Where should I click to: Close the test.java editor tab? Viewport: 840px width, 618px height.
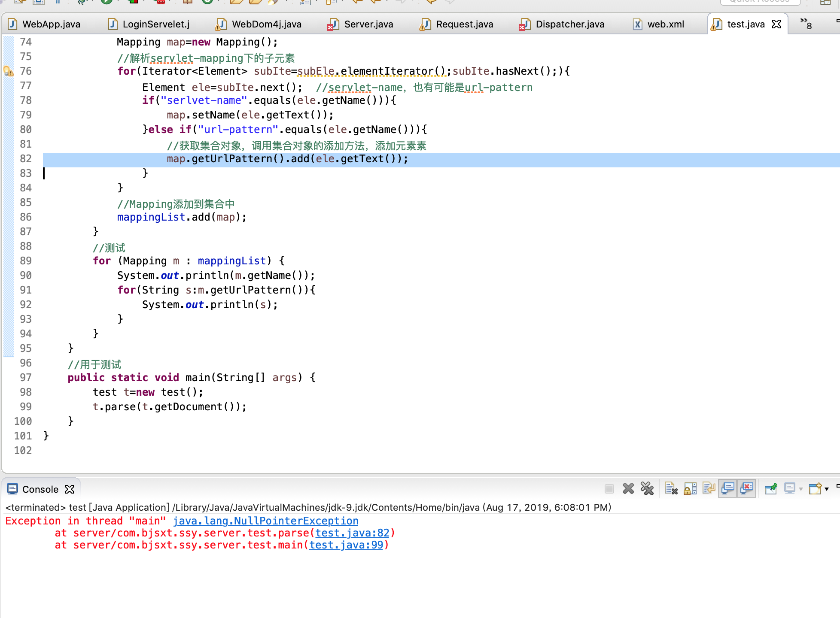pyautogui.click(x=776, y=24)
